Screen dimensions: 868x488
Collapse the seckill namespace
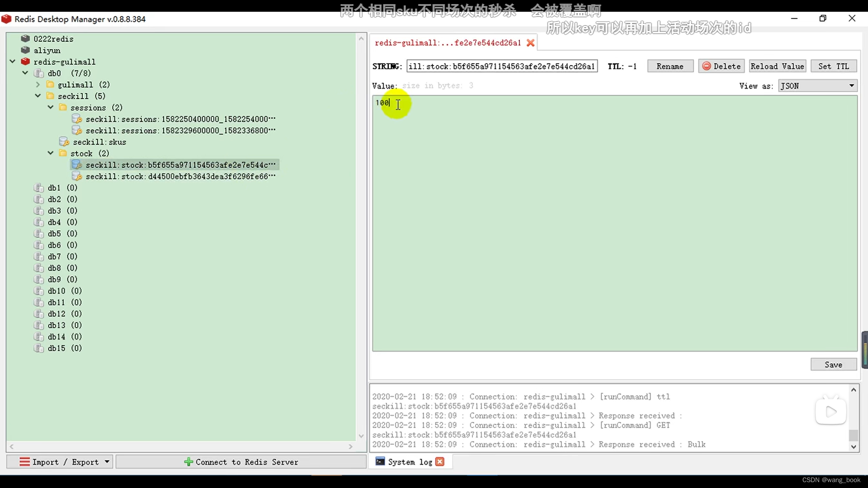38,96
